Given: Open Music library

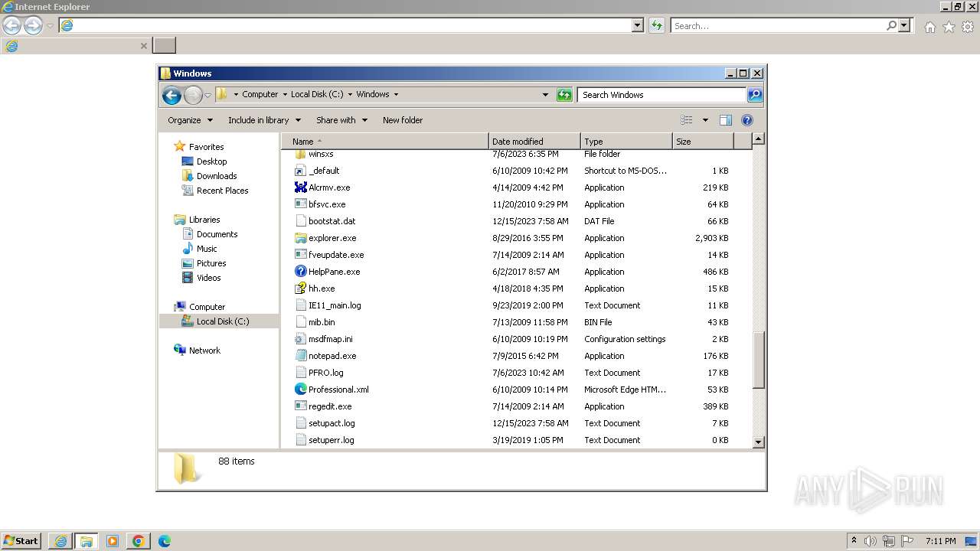Looking at the screenshot, I should click(199, 249).
